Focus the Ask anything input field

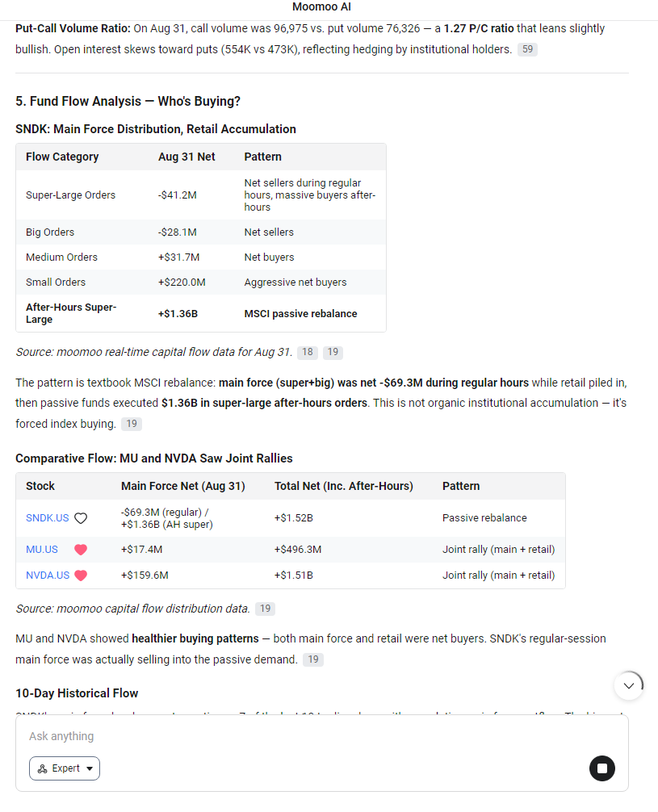(322, 736)
